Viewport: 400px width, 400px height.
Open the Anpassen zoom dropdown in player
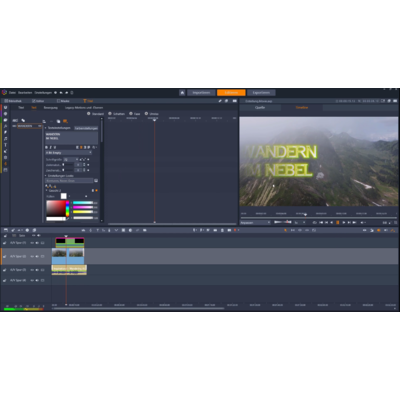[255, 222]
